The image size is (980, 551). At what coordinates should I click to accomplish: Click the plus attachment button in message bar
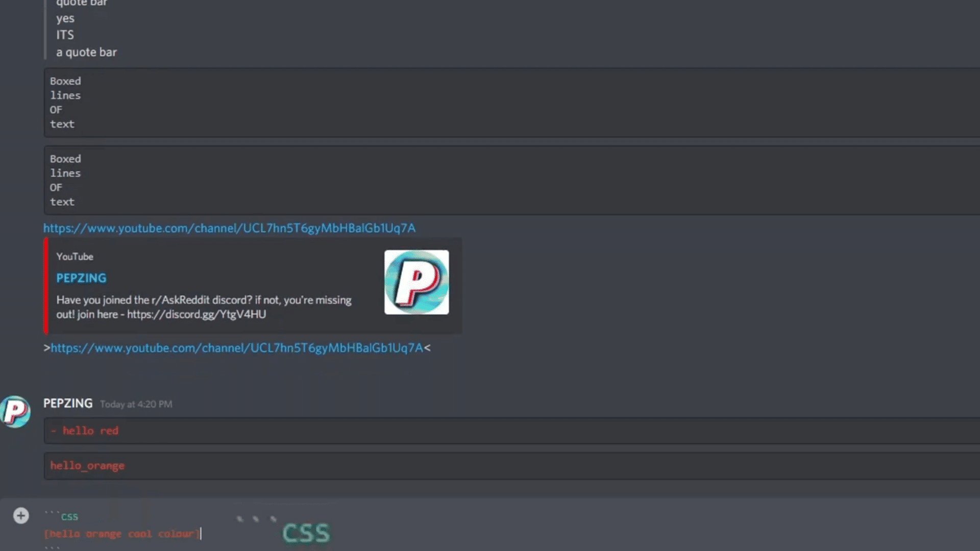pyautogui.click(x=21, y=516)
